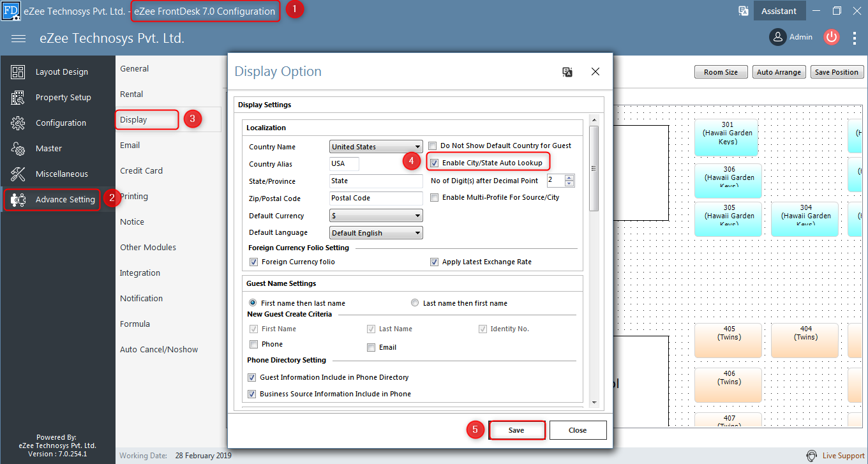The width and height of the screenshot is (868, 464).
Task: Open the General settings tab
Action: [x=134, y=68]
